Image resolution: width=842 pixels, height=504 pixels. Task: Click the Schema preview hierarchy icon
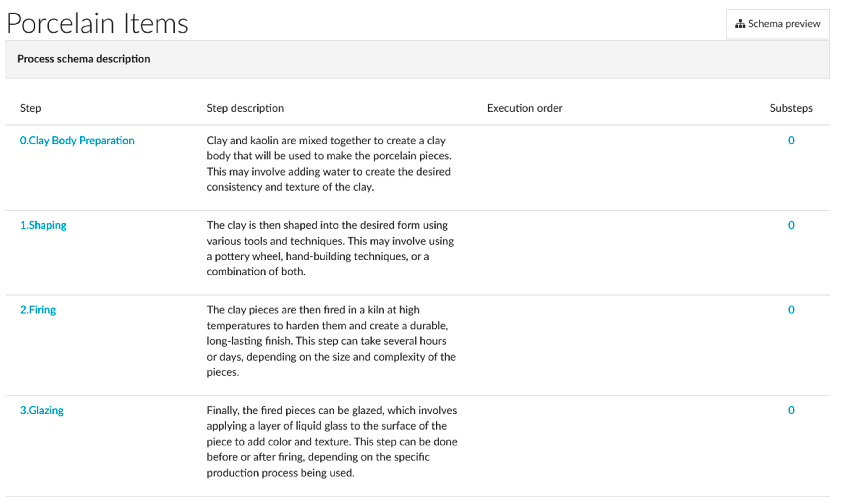coord(740,24)
